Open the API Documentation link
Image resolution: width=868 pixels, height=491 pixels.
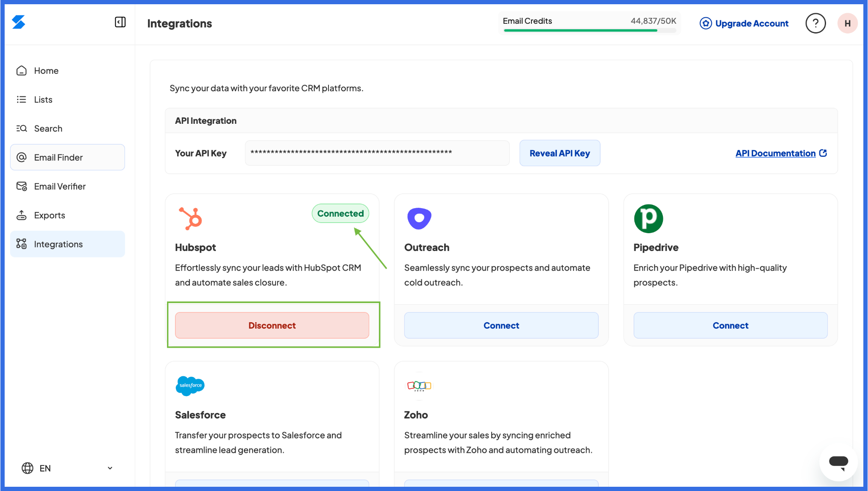(x=775, y=153)
